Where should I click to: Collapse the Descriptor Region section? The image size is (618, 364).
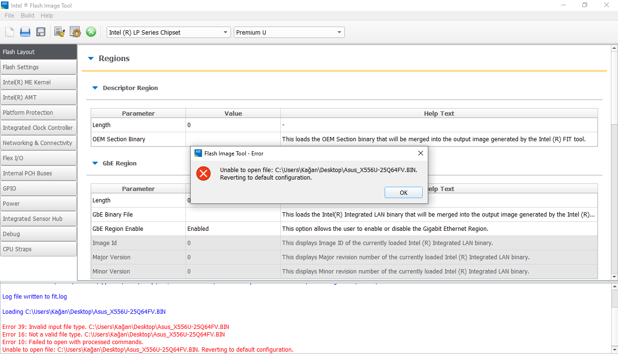coord(94,88)
